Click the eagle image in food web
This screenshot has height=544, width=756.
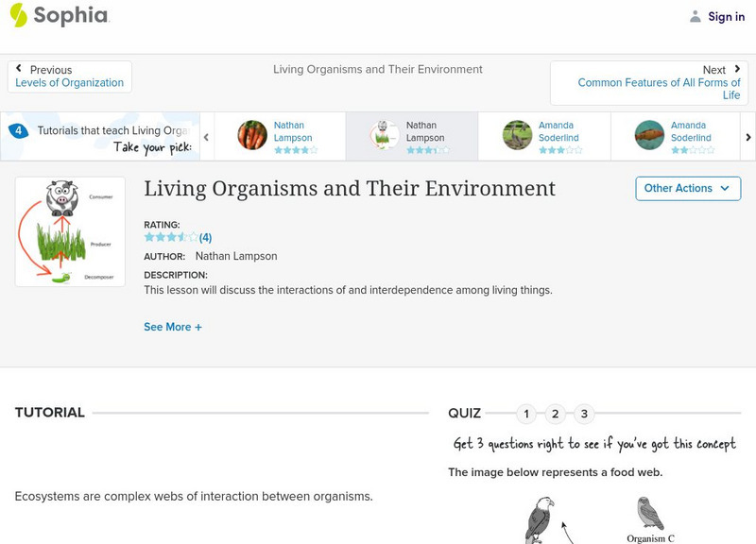pos(540,518)
